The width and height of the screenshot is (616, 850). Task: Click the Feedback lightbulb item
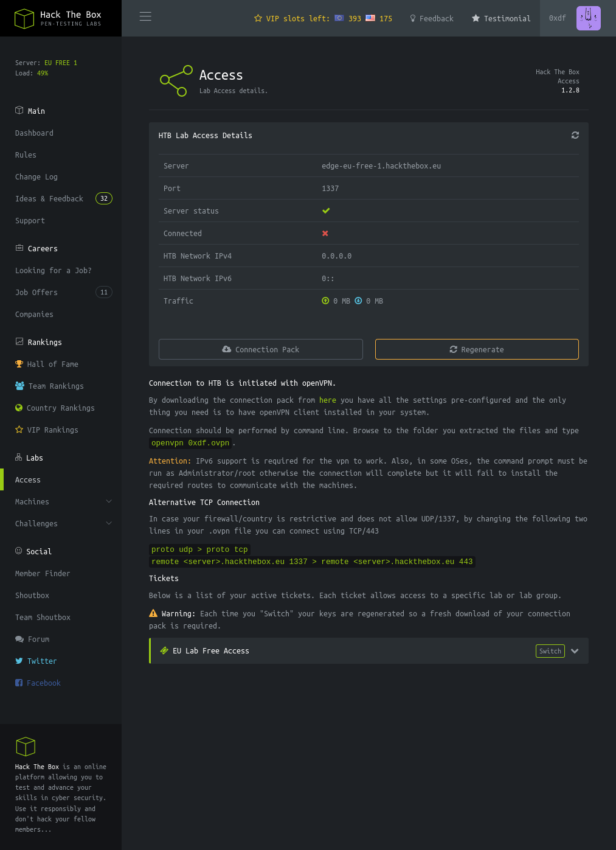point(431,19)
